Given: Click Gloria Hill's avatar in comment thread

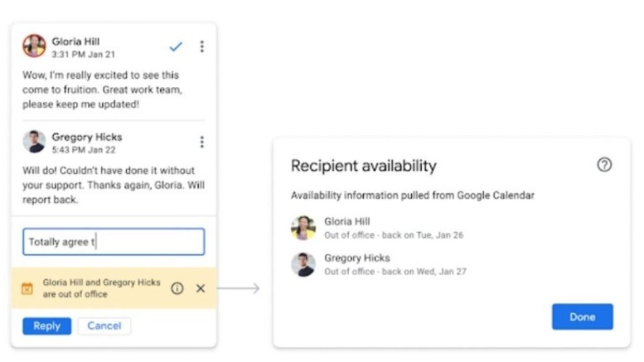Looking at the screenshot, I should pos(34,46).
